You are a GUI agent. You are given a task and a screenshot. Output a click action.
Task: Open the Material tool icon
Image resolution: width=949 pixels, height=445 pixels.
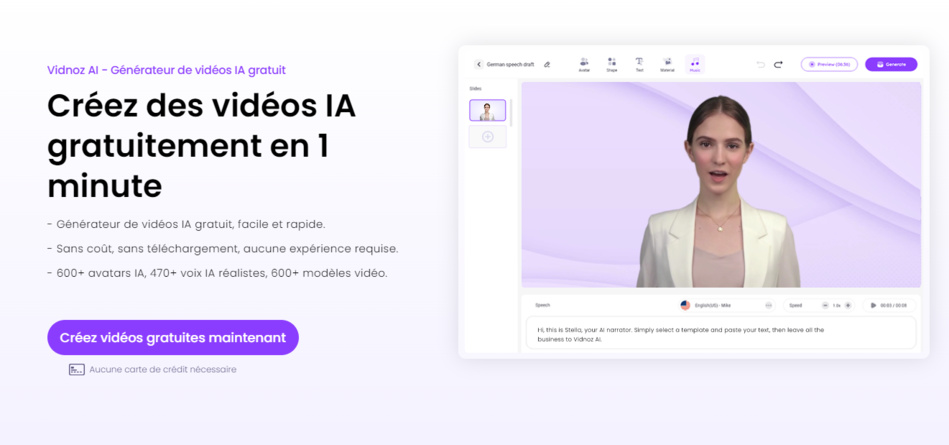coord(667,64)
